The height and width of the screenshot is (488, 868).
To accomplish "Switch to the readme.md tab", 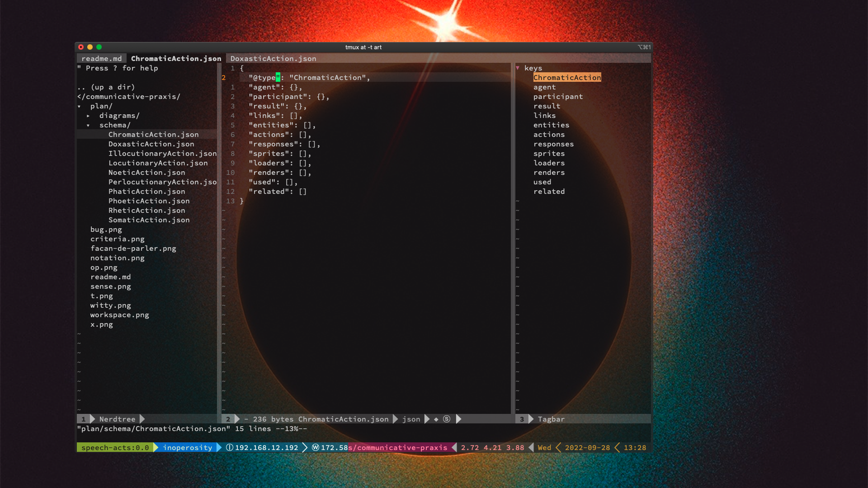I will pyautogui.click(x=102, y=58).
